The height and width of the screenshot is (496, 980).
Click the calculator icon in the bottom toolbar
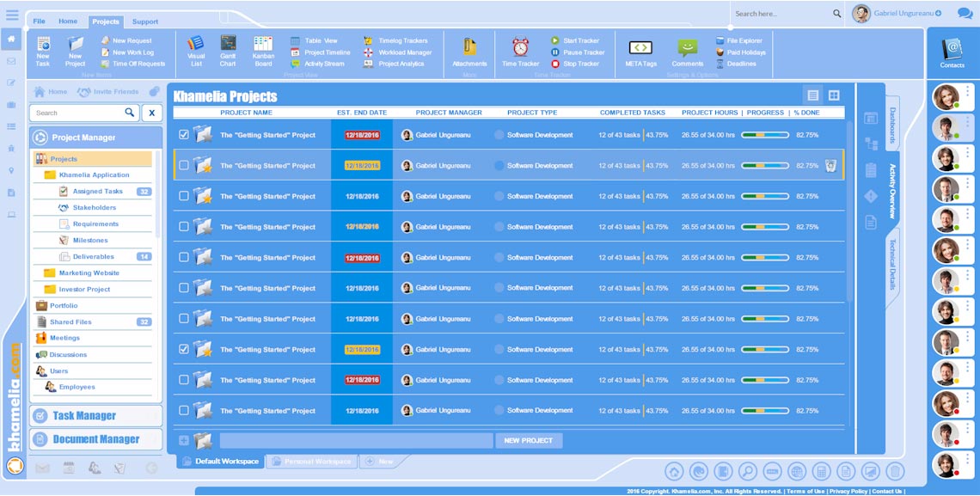(821, 471)
